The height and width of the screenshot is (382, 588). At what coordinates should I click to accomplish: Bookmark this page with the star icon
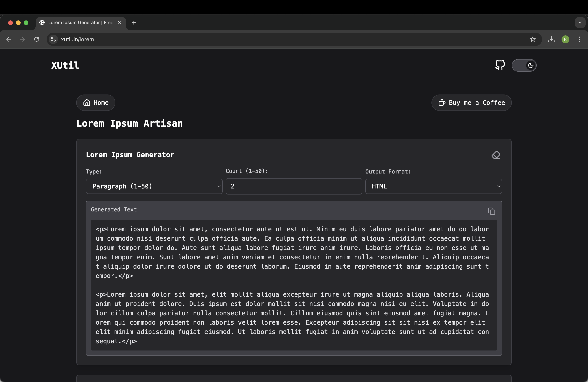point(533,39)
